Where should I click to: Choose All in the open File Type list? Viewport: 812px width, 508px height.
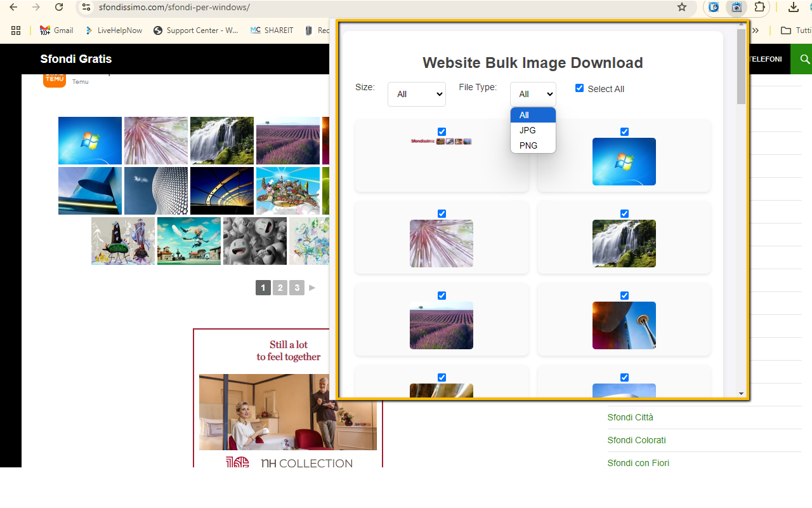point(524,115)
